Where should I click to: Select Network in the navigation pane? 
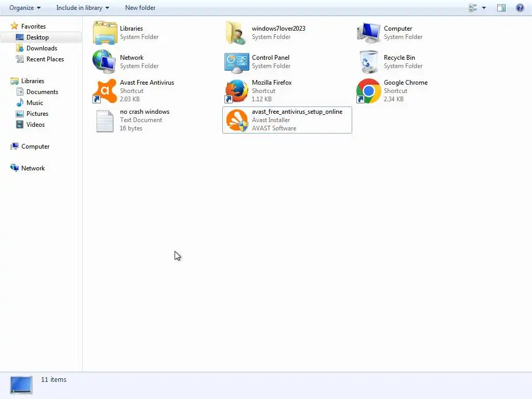pos(33,168)
